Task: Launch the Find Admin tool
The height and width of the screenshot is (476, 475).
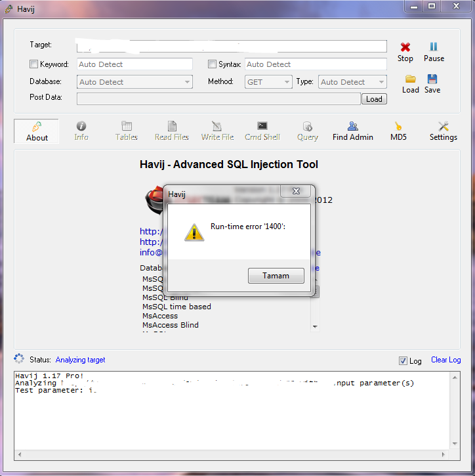Action: click(353, 131)
